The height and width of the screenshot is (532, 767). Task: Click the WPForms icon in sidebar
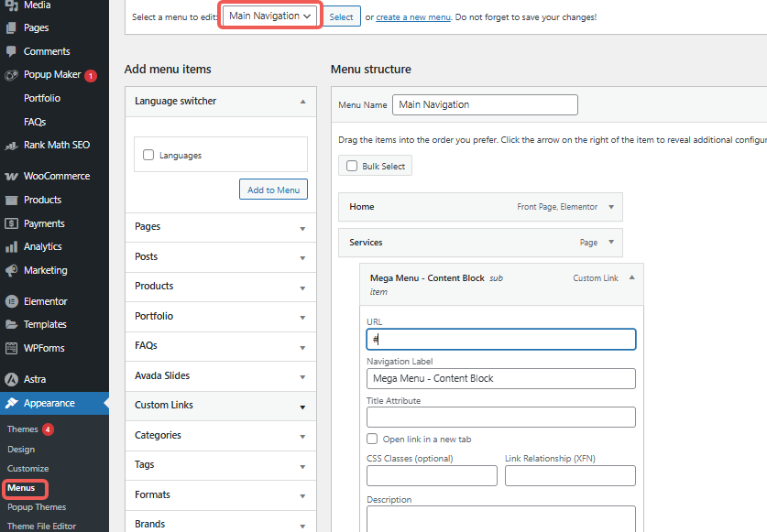[x=11, y=348]
